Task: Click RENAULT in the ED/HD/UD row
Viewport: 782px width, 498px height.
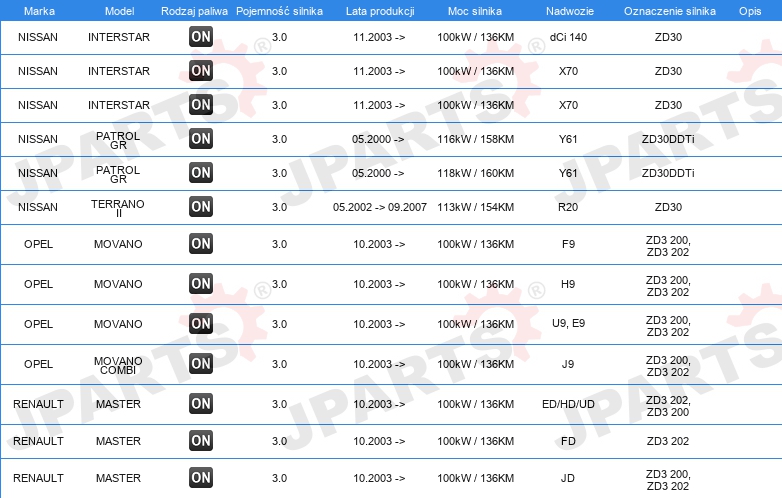Action: [38, 404]
